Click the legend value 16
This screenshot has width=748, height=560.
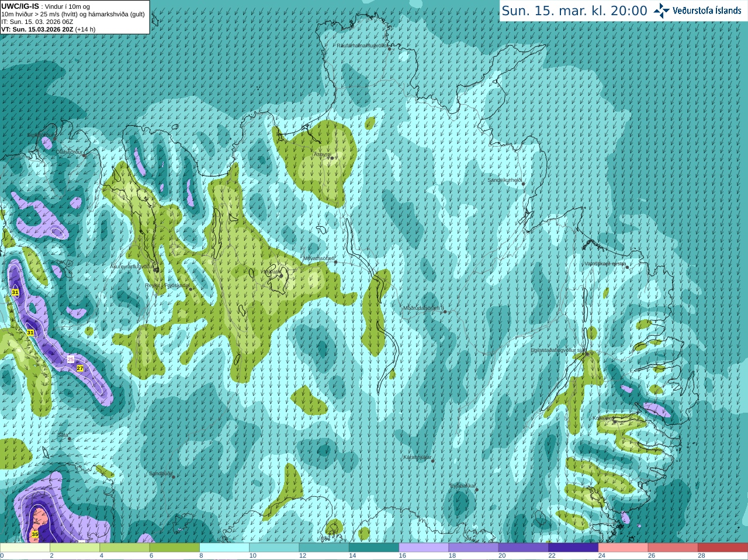(403, 556)
